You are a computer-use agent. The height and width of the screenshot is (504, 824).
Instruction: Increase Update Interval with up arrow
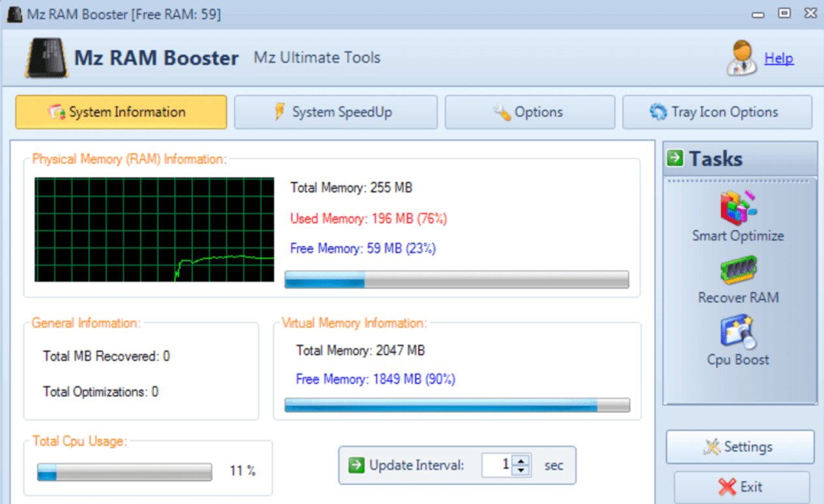(x=521, y=460)
